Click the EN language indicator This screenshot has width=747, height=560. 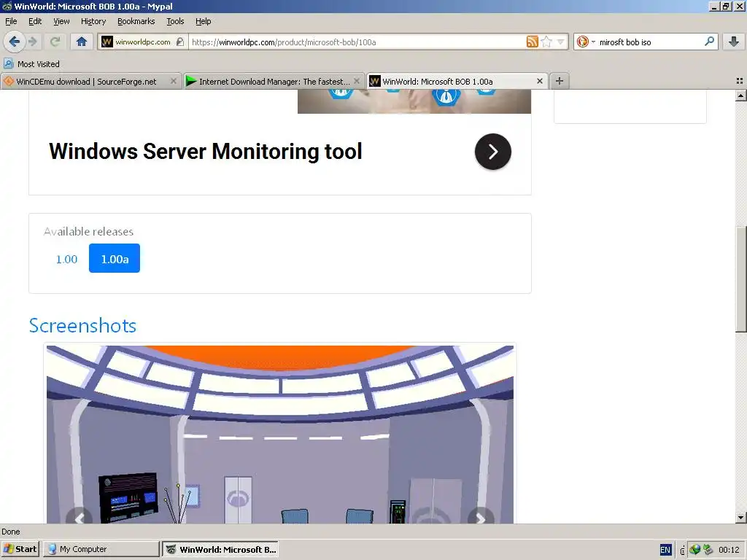(665, 550)
